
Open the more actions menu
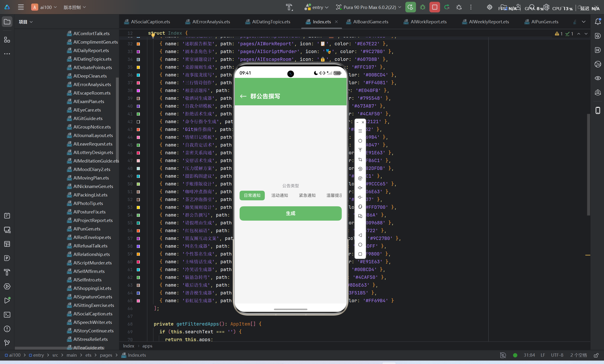[x=471, y=7]
